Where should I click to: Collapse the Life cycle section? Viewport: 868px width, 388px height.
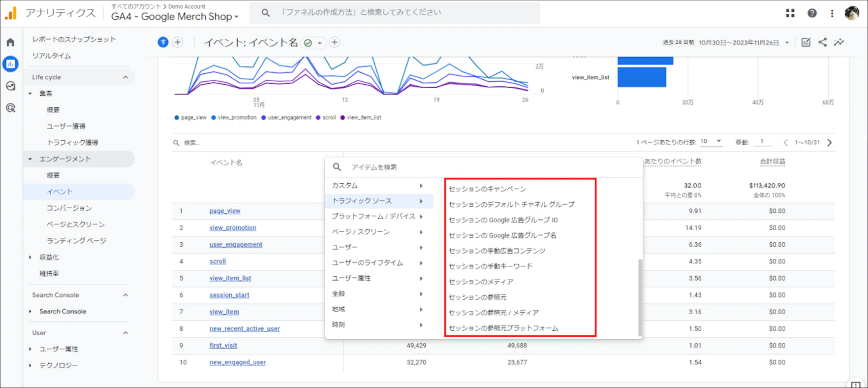125,77
